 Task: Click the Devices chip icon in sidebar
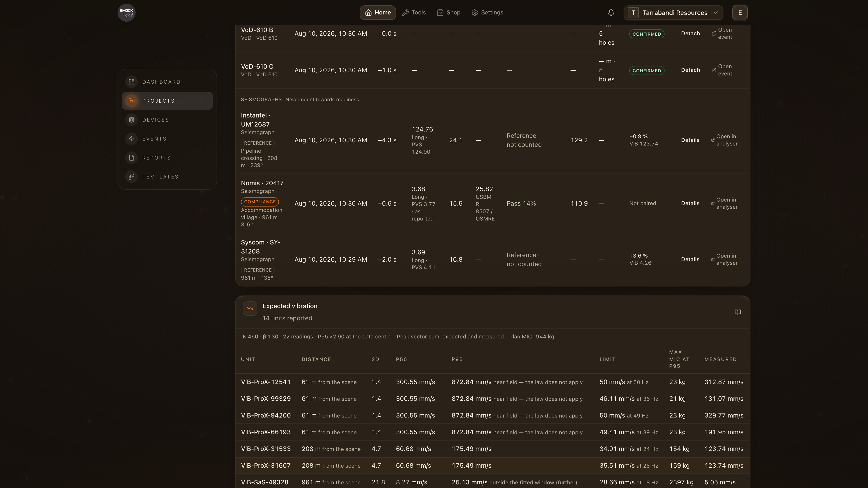[x=131, y=120]
